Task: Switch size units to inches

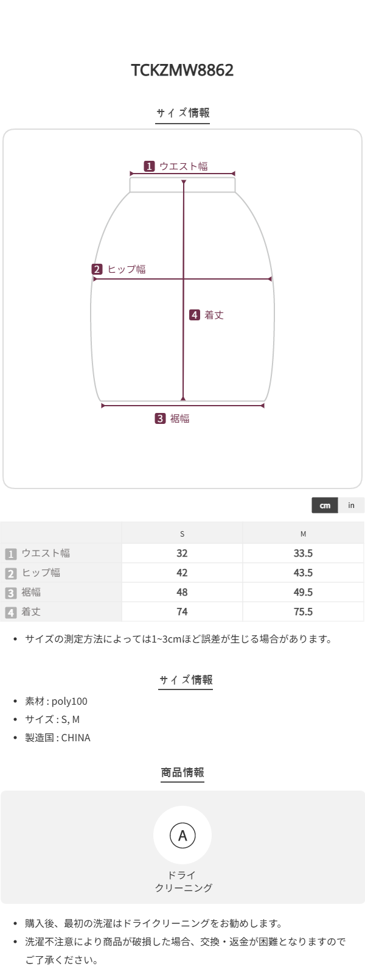Action: (x=351, y=506)
